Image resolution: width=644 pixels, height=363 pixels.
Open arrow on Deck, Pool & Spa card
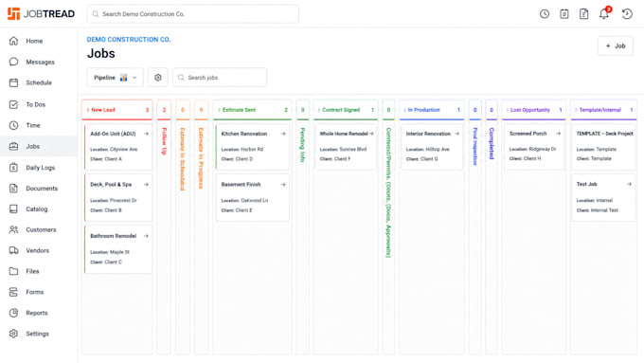(x=146, y=185)
